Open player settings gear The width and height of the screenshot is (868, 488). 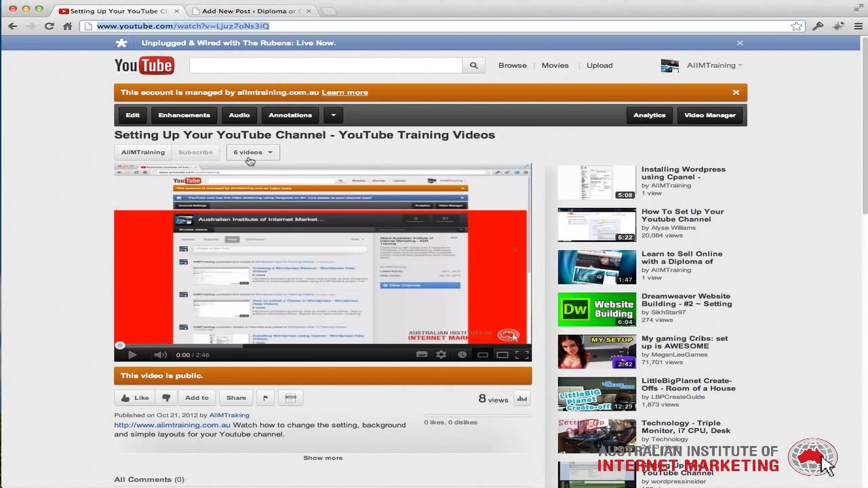(x=441, y=354)
